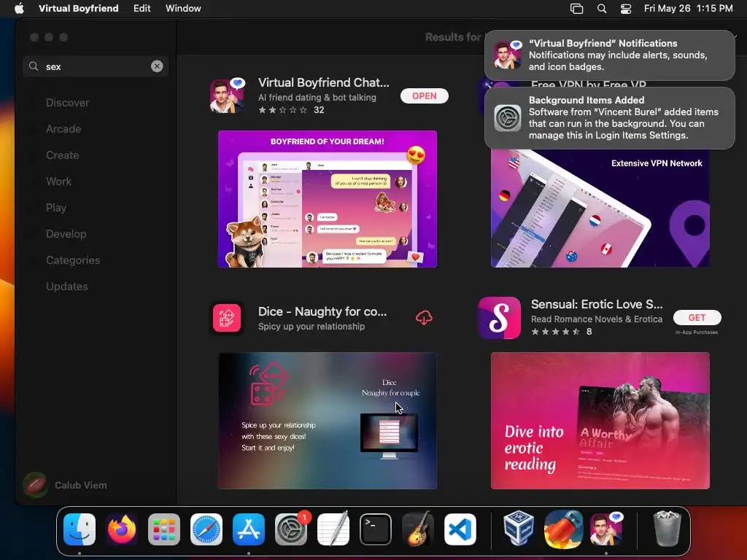The width and height of the screenshot is (747, 560).
Task: Click Virtual Boyfriend app in dock
Action: [x=606, y=529]
